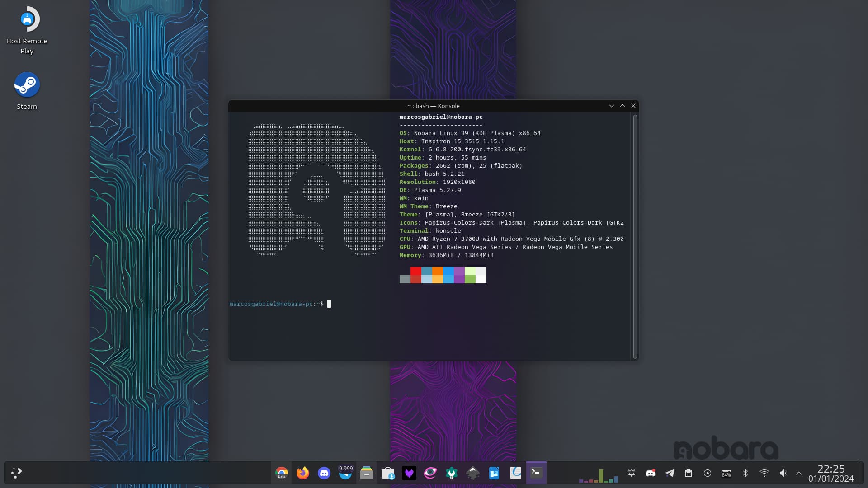The image size is (868, 488).
Task: Open the Discover software store icon
Action: (x=388, y=473)
